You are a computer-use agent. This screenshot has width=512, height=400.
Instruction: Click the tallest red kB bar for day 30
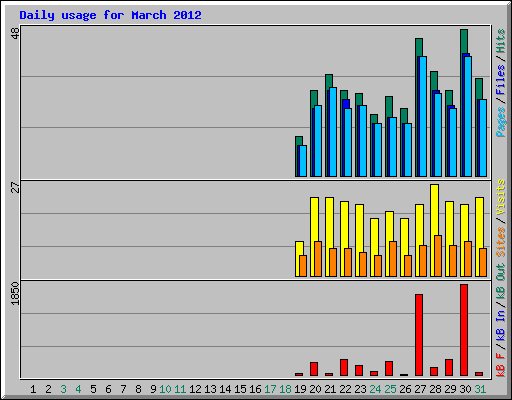click(x=464, y=330)
